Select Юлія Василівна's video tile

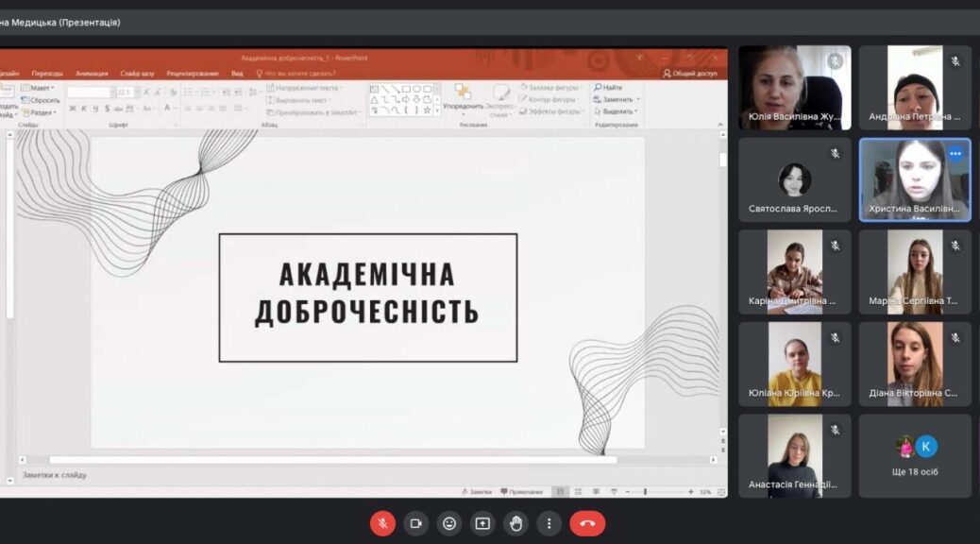[x=794, y=88]
